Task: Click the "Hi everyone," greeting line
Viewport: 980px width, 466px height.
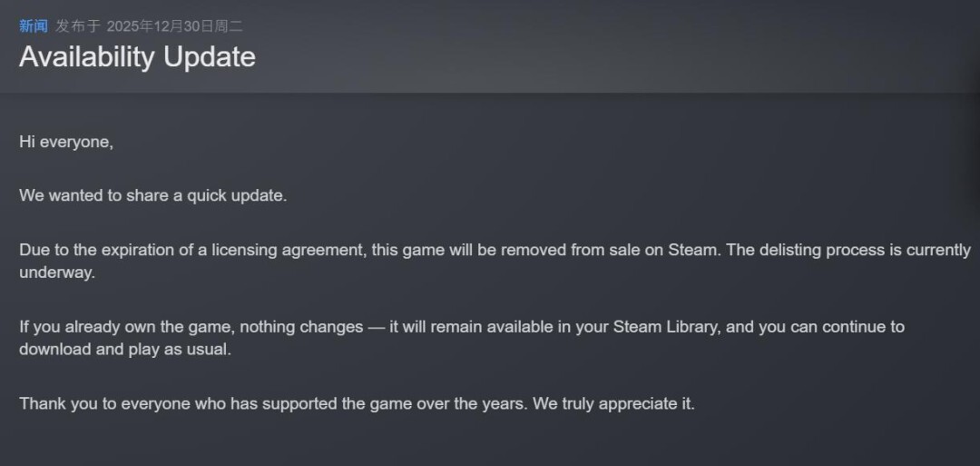Action: (66, 142)
